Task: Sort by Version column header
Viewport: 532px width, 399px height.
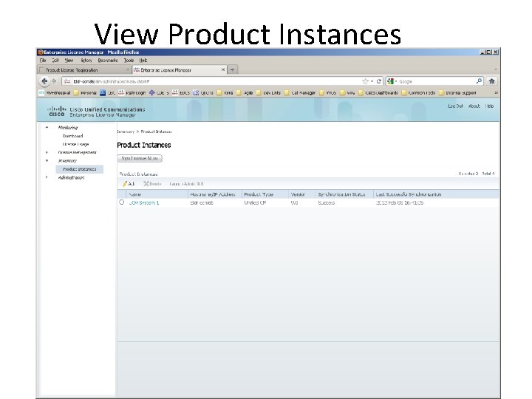Action: pyautogui.click(x=302, y=194)
